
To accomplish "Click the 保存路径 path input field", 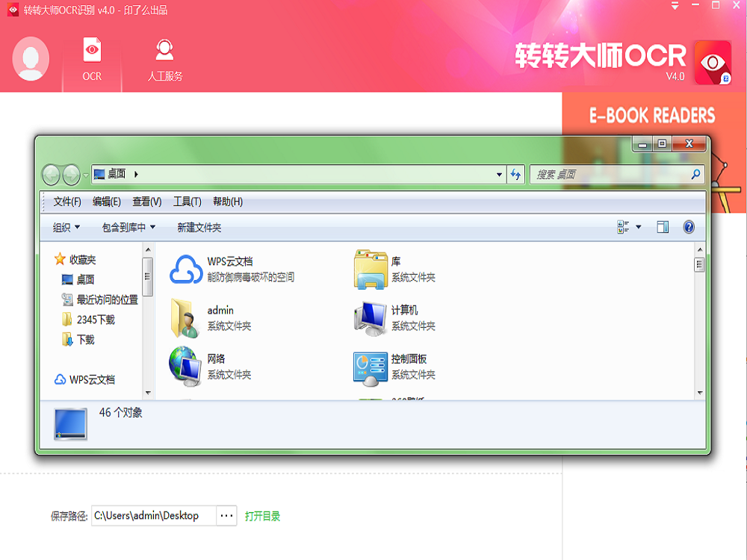I will [154, 516].
